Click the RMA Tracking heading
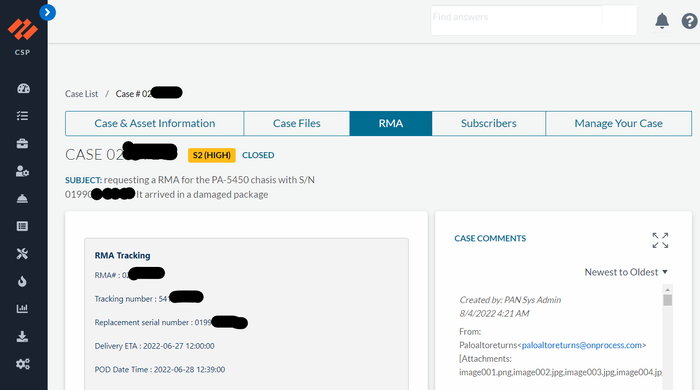Screen dimensions: 700x390 pyautogui.click(x=122, y=256)
